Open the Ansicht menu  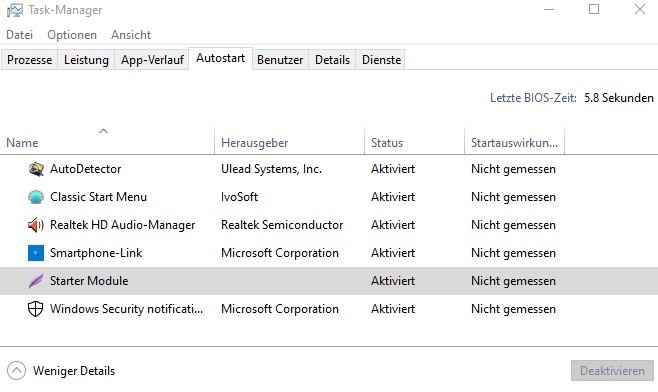pos(131,35)
